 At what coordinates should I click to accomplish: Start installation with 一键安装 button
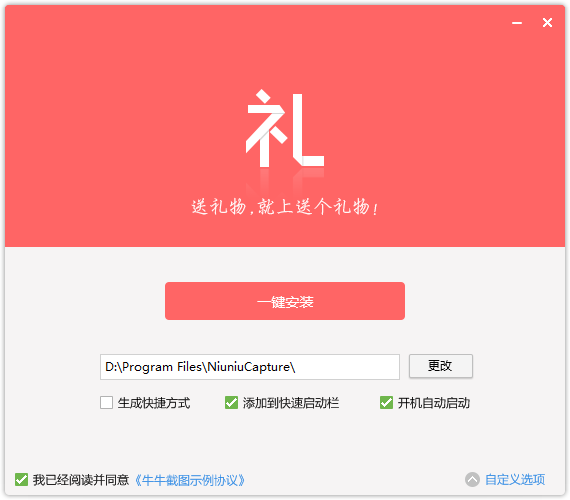pyautogui.click(x=285, y=301)
